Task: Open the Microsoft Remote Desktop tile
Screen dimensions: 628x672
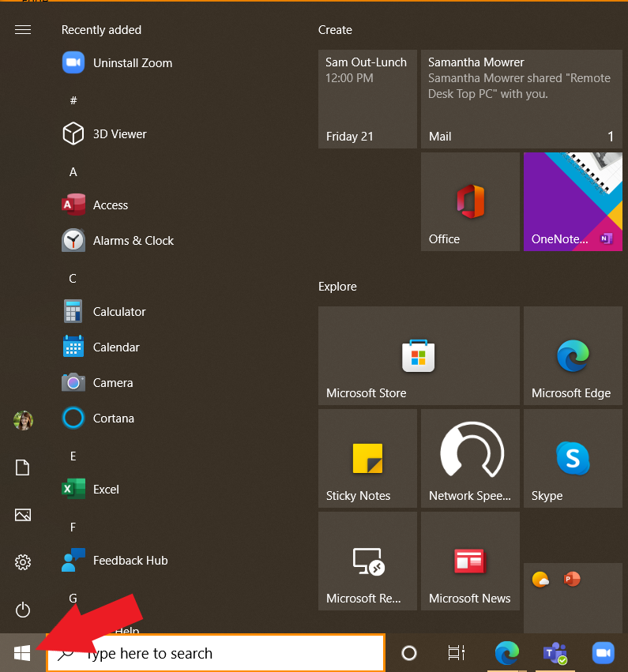Action: click(x=367, y=561)
